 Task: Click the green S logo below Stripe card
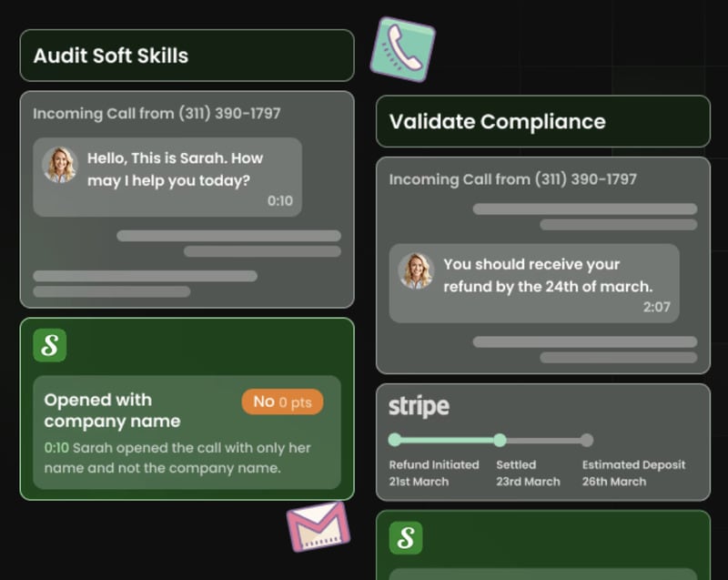tap(406, 538)
